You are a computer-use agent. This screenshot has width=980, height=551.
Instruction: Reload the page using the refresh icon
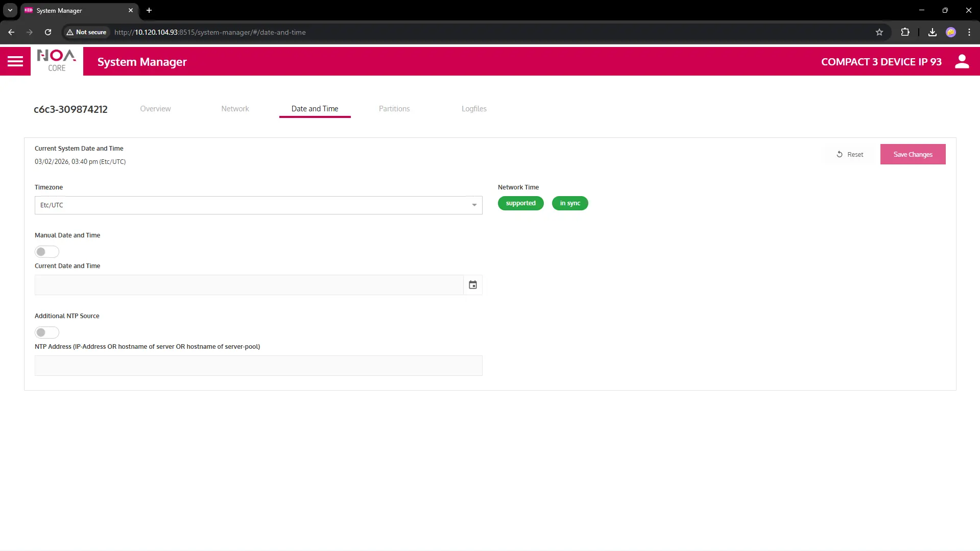48,32
